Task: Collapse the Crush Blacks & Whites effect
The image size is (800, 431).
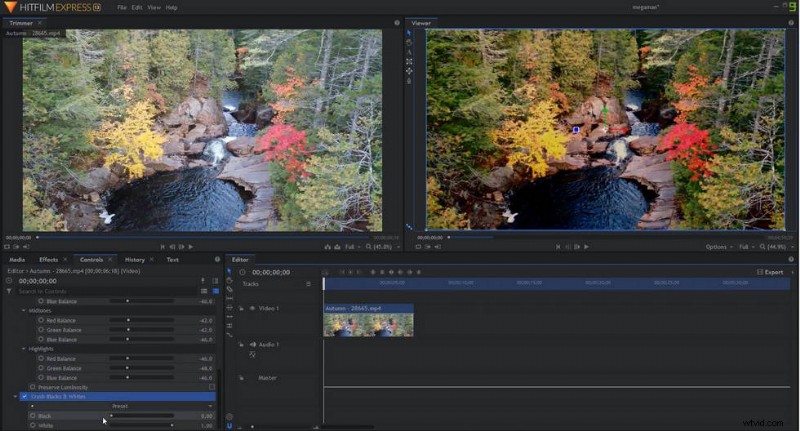Action: (15, 396)
